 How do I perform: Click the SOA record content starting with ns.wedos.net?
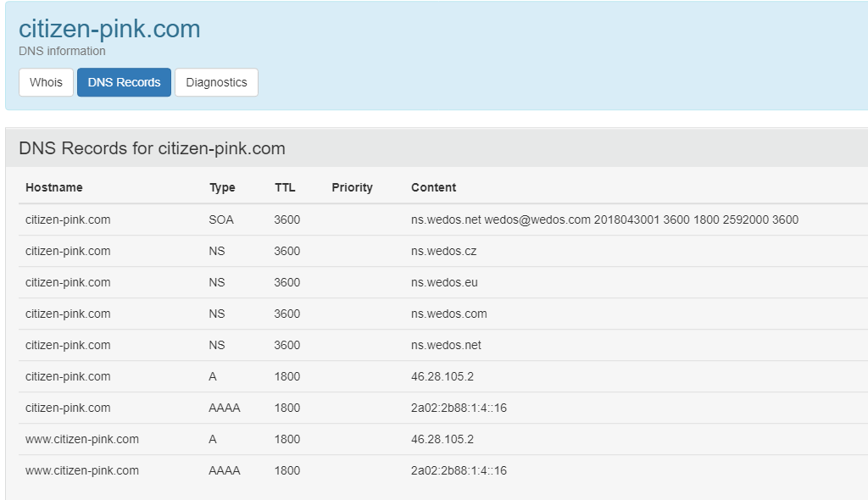pyautogui.click(x=604, y=219)
